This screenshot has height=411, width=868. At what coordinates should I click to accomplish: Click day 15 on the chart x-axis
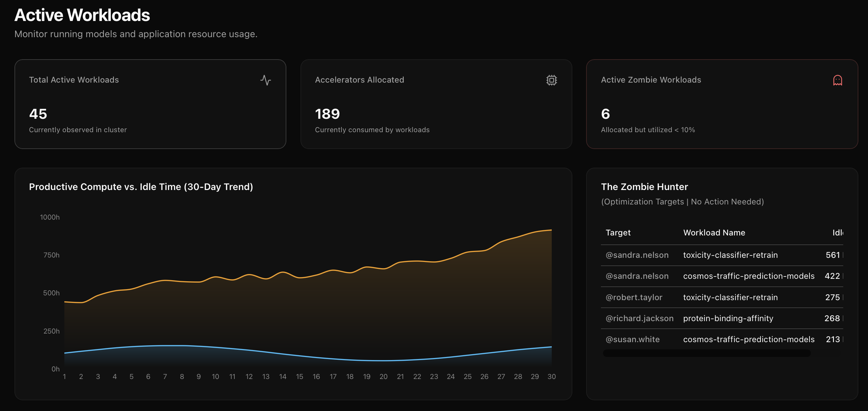click(x=299, y=377)
